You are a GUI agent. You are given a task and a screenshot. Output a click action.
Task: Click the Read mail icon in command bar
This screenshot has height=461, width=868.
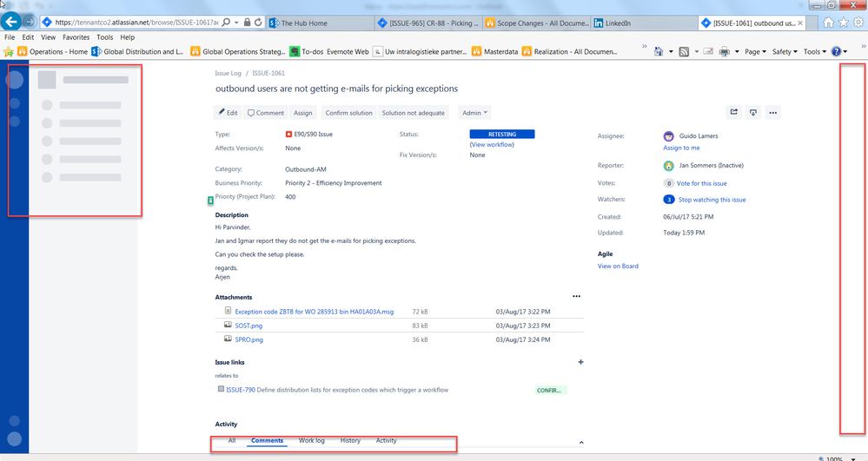click(708, 51)
